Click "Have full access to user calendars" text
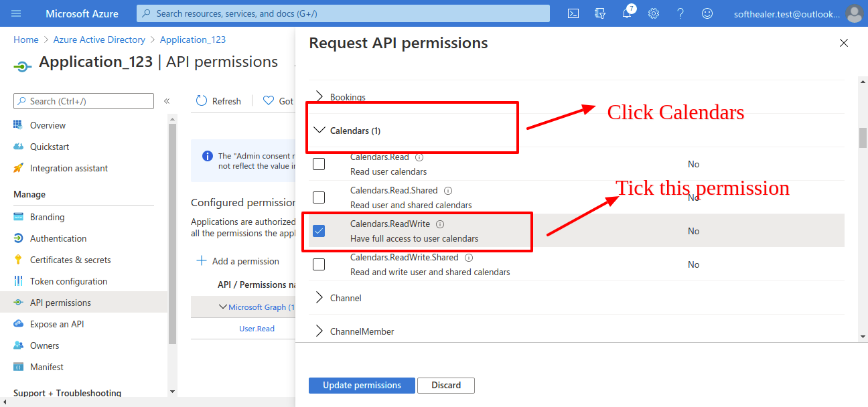 (414, 239)
